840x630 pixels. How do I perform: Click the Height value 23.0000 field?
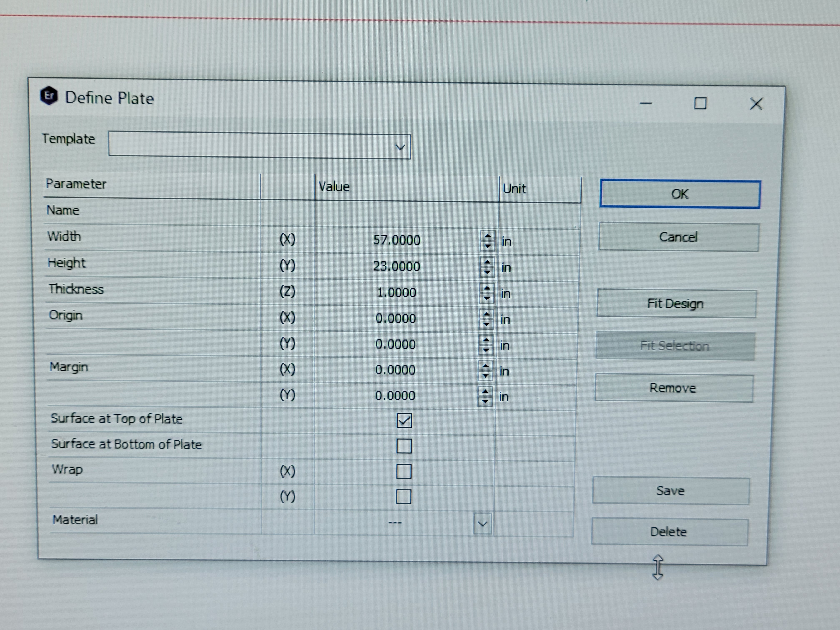pyautogui.click(x=397, y=266)
